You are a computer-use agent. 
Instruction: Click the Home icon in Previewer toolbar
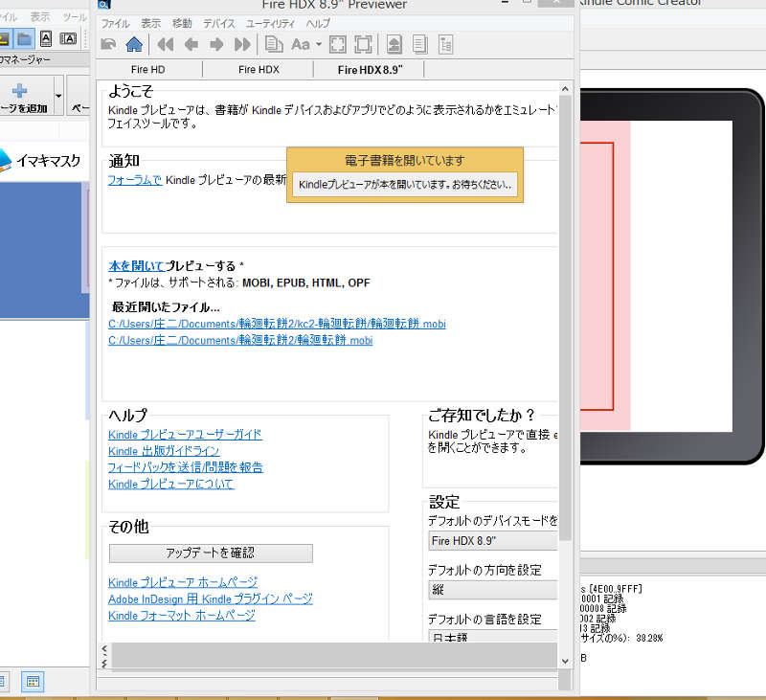134,45
